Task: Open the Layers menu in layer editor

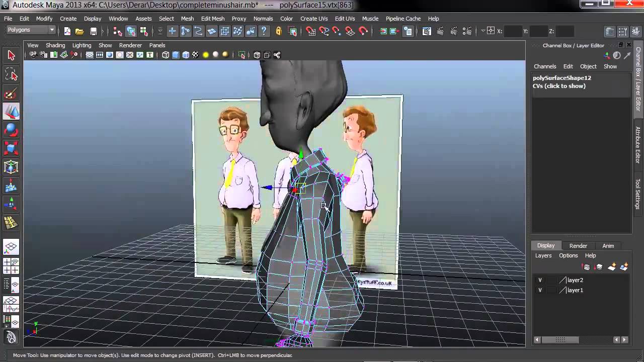Action: (x=543, y=255)
